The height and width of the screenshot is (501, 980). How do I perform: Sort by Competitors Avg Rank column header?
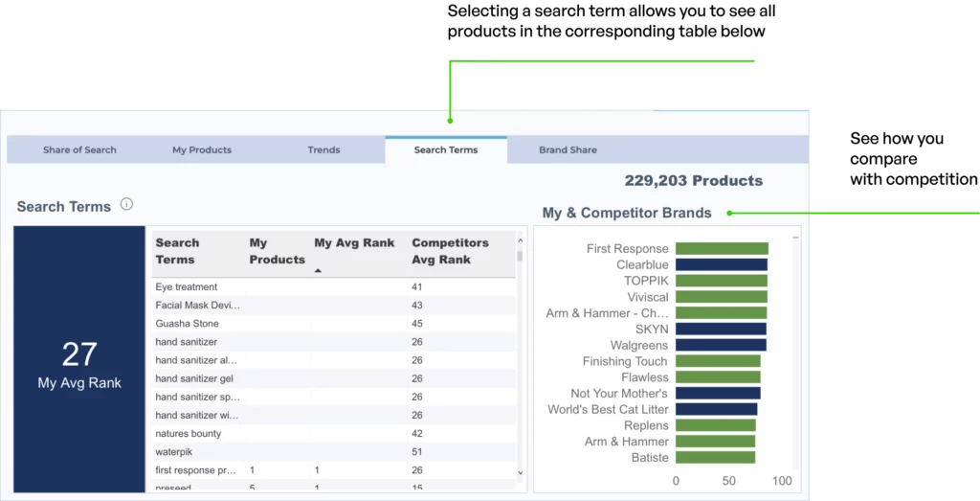click(450, 251)
